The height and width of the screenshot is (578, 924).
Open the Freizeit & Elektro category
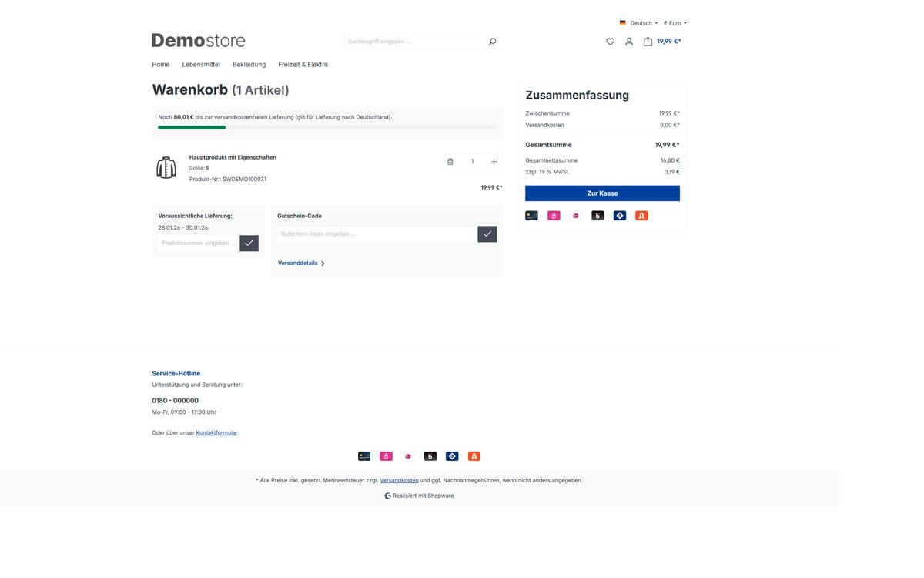[x=303, y=65]
